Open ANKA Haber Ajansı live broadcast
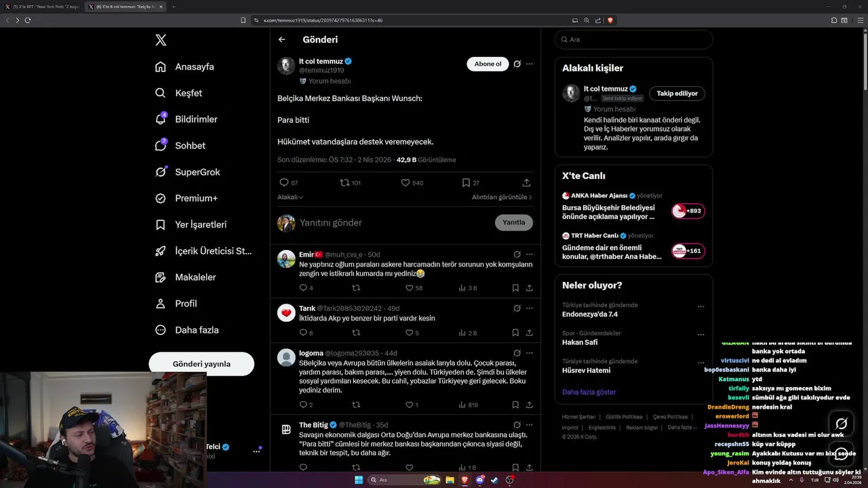868x488 pixels. 633,207
